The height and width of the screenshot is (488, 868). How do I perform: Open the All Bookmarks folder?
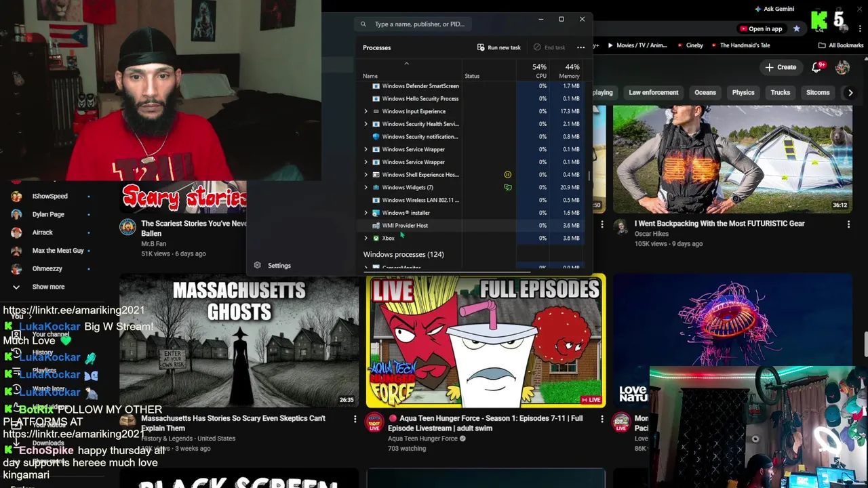tap(841, 45)
